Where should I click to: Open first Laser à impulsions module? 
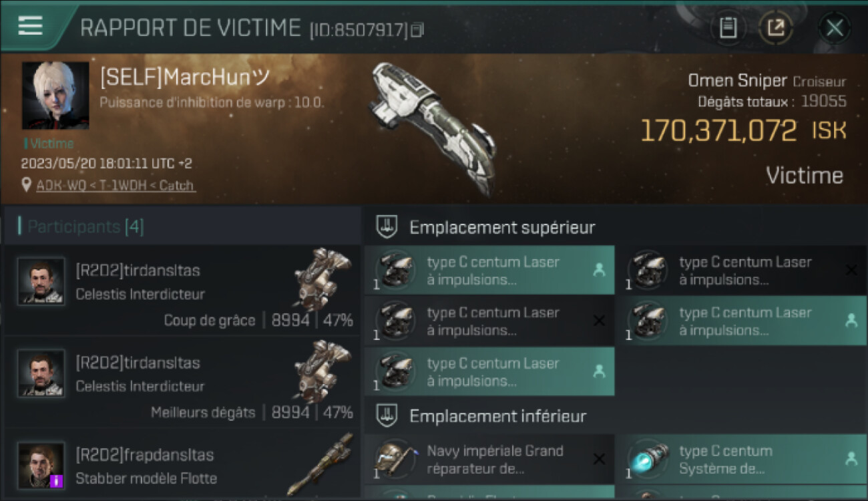[489, 271]
